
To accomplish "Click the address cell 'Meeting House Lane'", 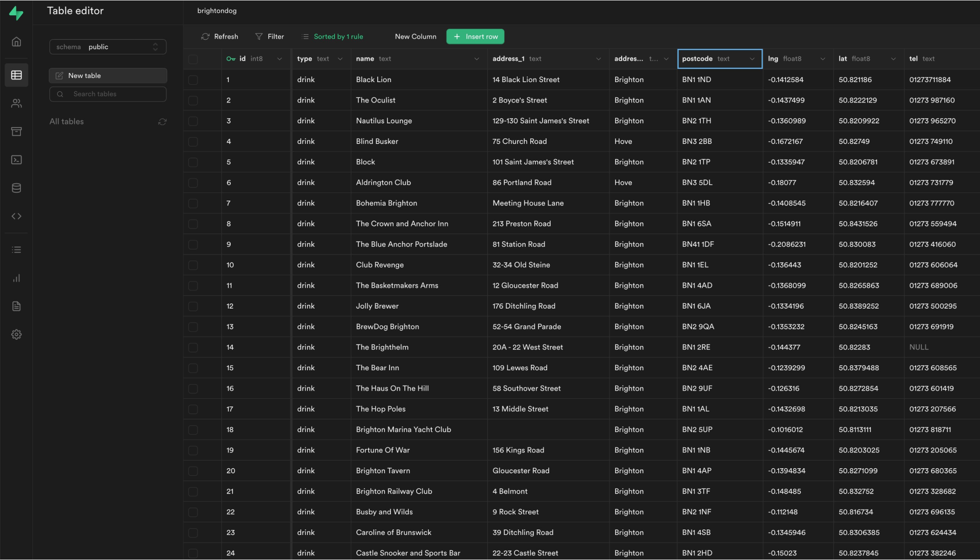I will point(548,203).
